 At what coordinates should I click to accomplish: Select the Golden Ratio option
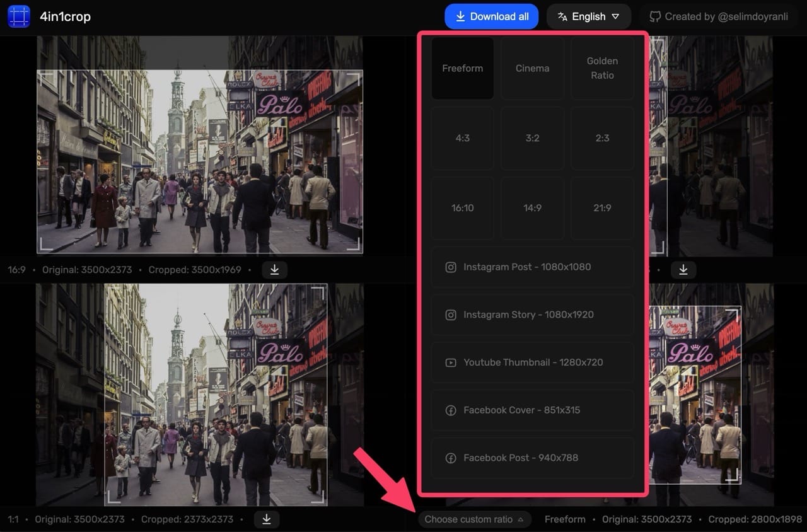coord(603,68)
